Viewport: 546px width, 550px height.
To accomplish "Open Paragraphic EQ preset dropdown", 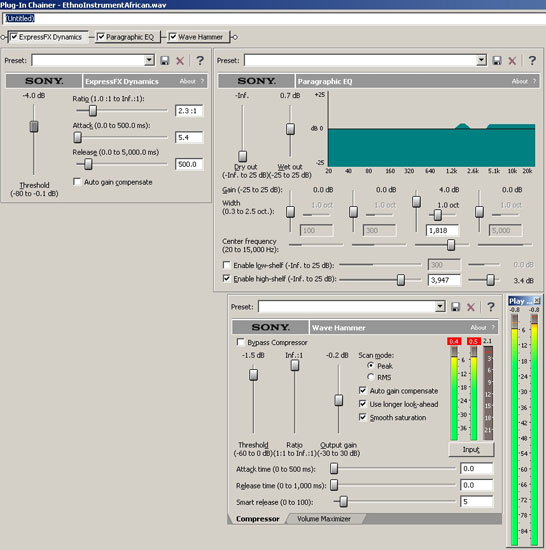I will pyautogui.click(x=481, y=60).
